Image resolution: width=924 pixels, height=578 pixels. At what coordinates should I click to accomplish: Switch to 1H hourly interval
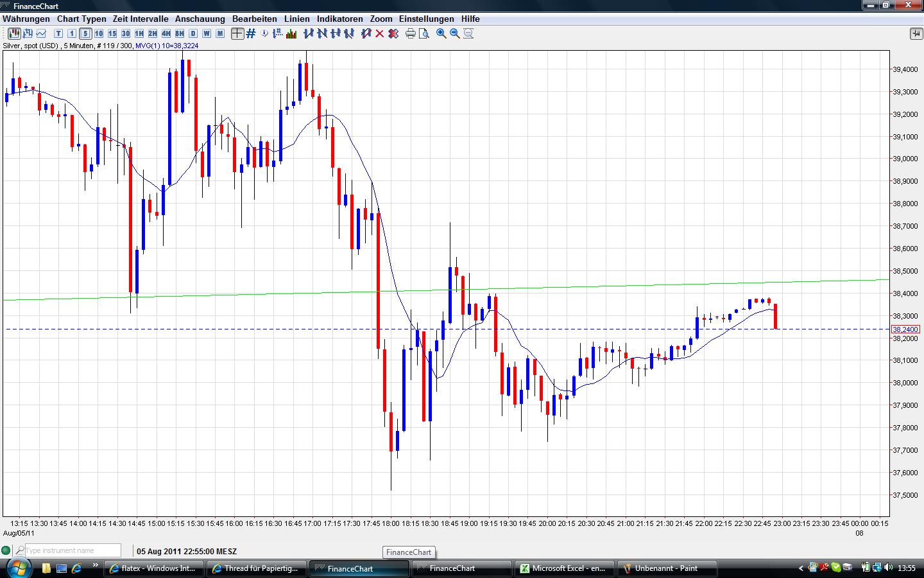coord(139,33)
